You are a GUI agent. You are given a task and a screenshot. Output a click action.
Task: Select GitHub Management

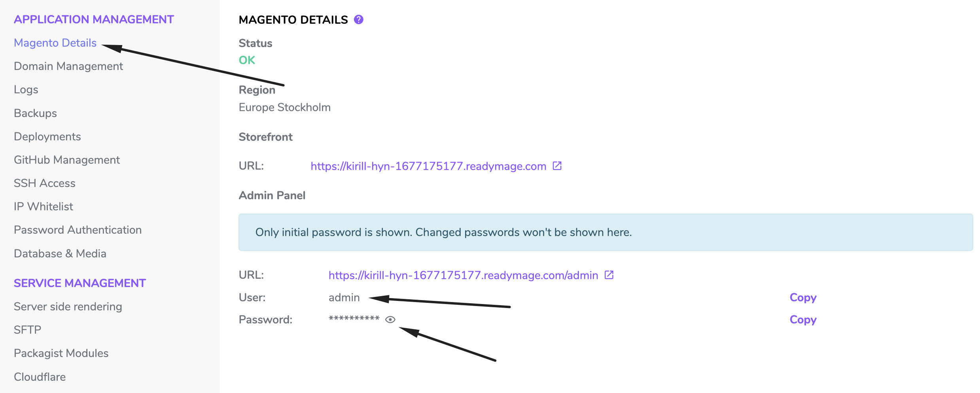click(x=67, y=160)
